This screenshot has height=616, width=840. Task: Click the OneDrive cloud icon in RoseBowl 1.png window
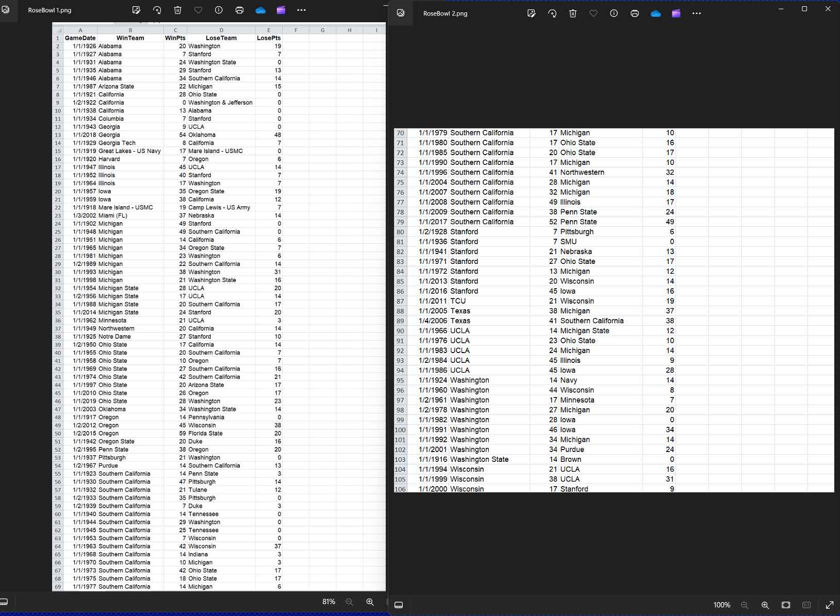260,10
